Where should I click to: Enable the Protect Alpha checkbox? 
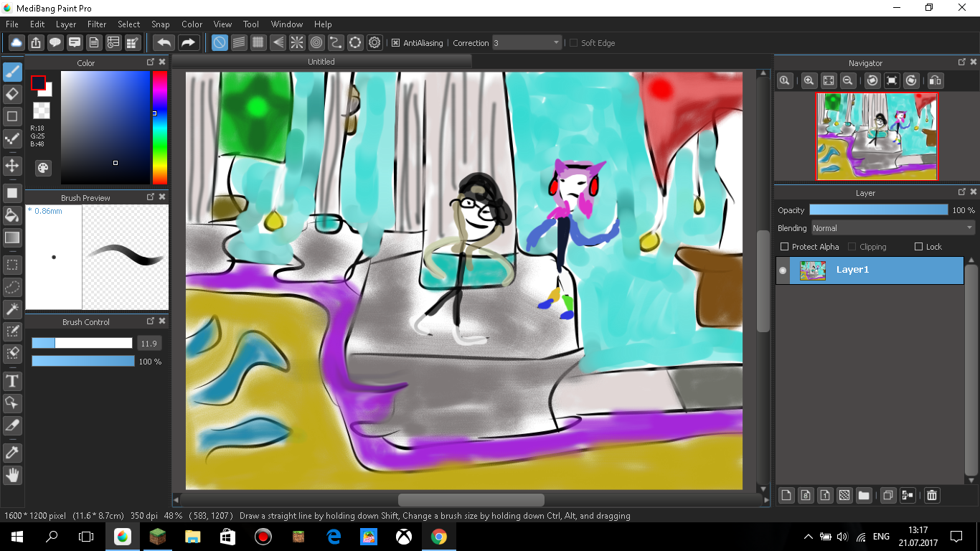[x=784, y=247]
